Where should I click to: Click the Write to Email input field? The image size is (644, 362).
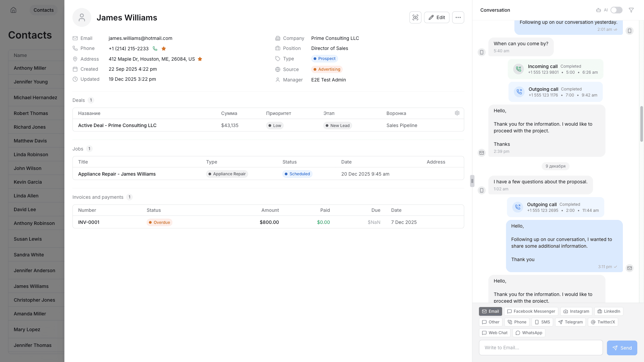click(x=541, y=348)
